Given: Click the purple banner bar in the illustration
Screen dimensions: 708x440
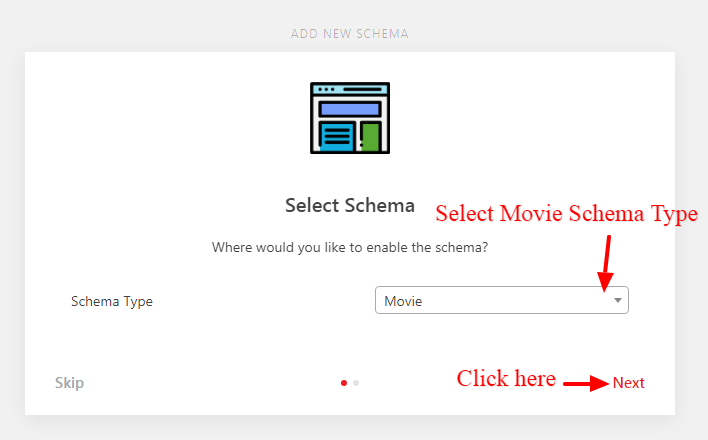Looking at the screenshot, I should [x=350, y=109].
